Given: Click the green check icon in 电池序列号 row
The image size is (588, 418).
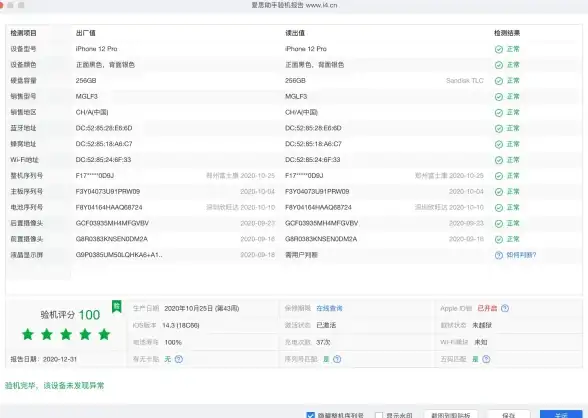Looking at the screenshot, I should coord(498,208).
